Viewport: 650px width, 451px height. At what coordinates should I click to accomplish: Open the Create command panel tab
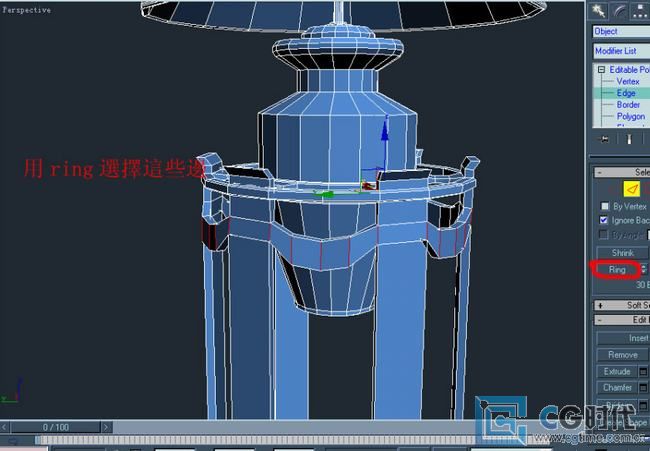(598, 11)
